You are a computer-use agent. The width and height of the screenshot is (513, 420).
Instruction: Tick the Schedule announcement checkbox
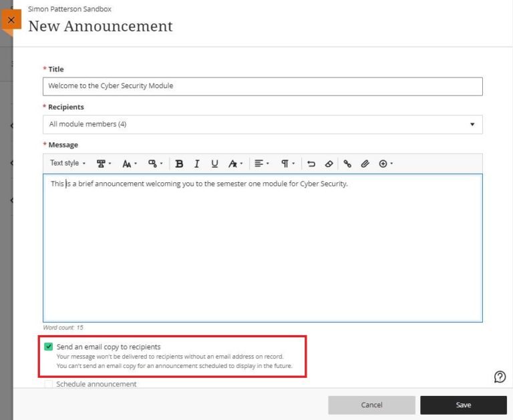tap(48, 384)
